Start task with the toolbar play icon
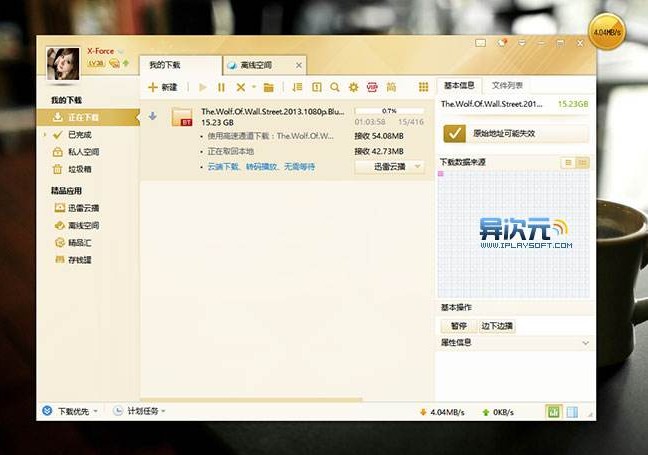Screen dimensions: 648x455 [x=202, y=87]
